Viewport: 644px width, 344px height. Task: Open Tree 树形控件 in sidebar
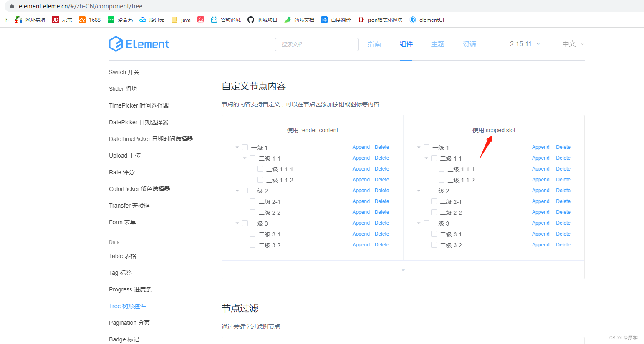click(x=127, y=306)
